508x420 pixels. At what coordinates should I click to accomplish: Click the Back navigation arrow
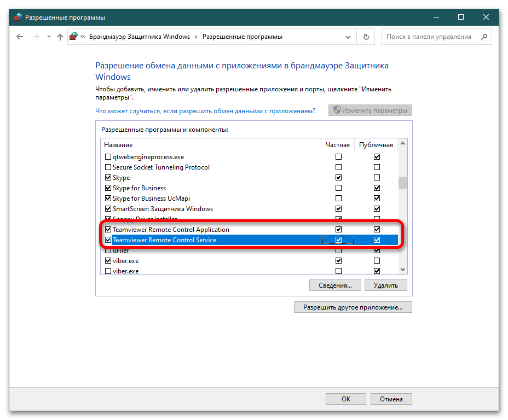tap(20, 37)
